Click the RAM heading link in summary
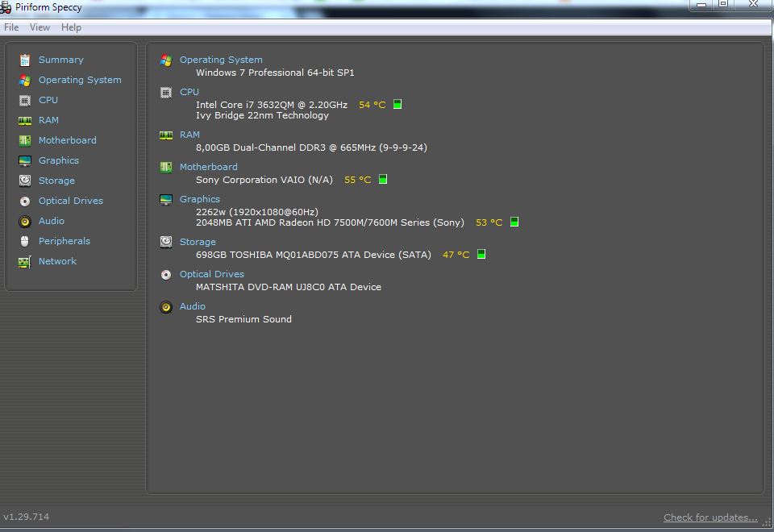 pos(190,135)
